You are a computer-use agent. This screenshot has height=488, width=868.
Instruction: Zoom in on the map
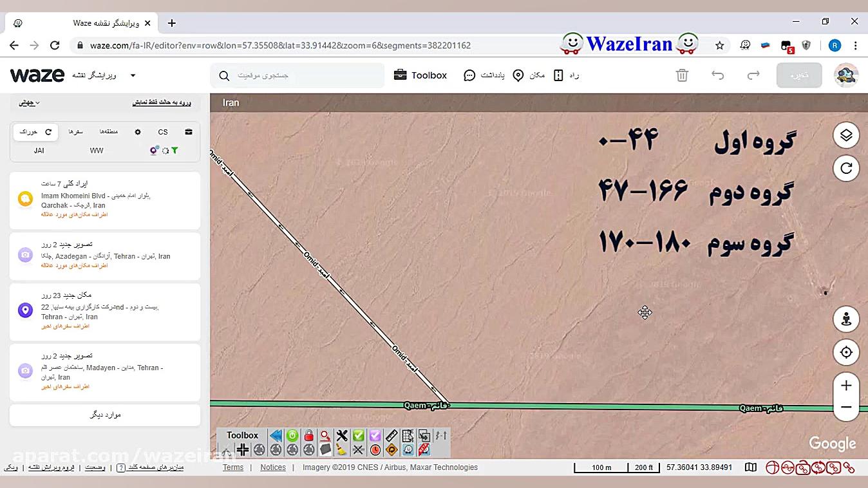846,385
